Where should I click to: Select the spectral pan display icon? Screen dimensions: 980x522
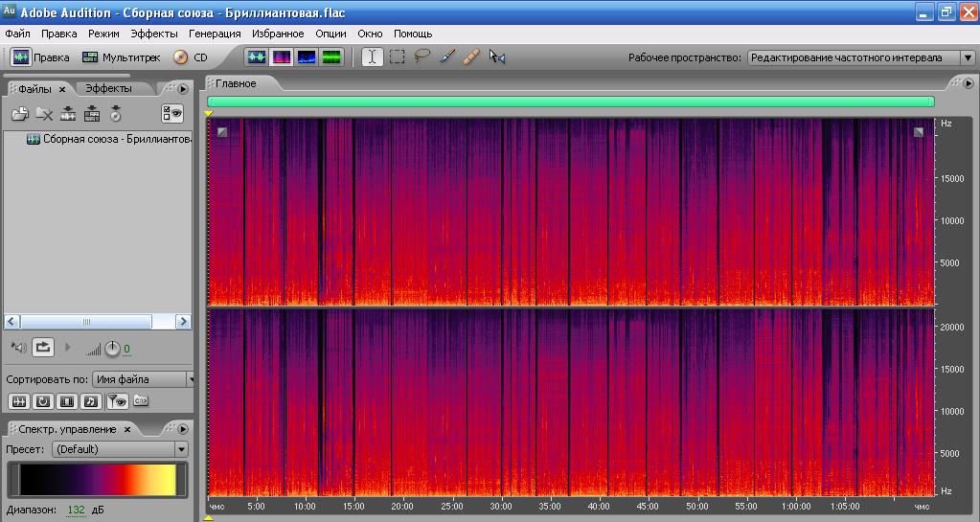(x=307, y=57)
